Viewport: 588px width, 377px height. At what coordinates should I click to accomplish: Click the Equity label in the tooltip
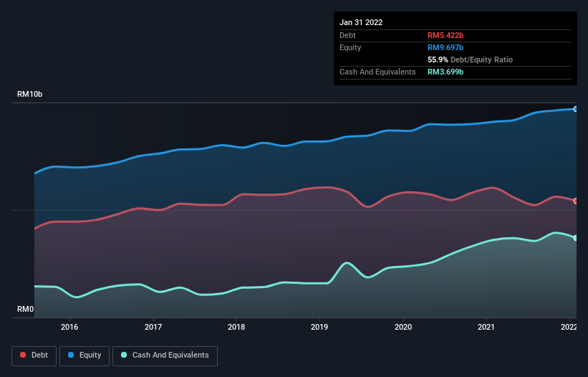point(350,47)
